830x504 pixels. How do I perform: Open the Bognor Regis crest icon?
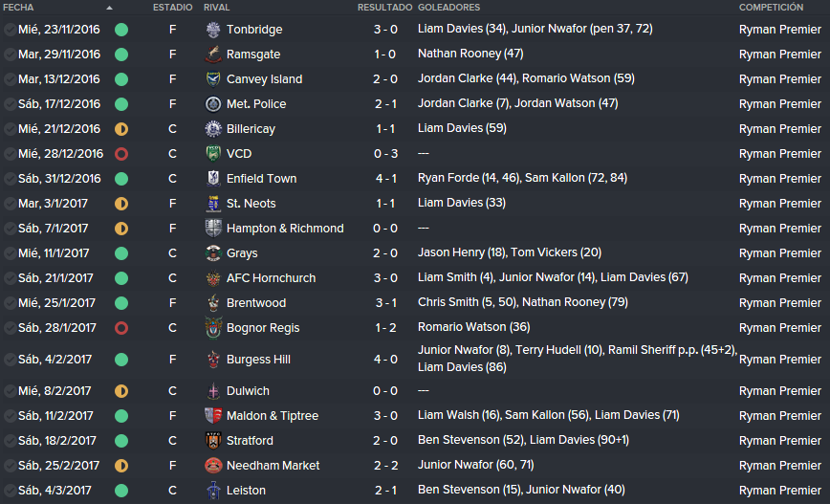coord(213,328)
